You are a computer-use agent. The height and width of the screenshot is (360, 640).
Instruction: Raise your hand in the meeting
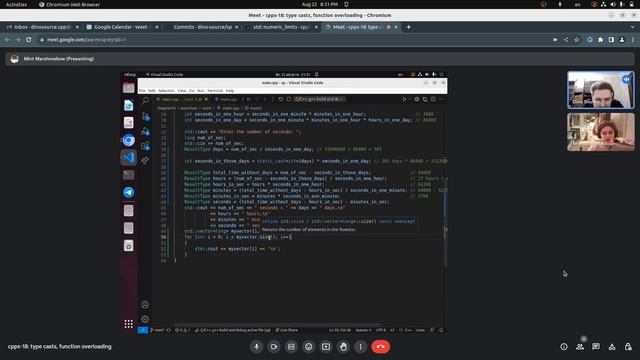[343, 347]
